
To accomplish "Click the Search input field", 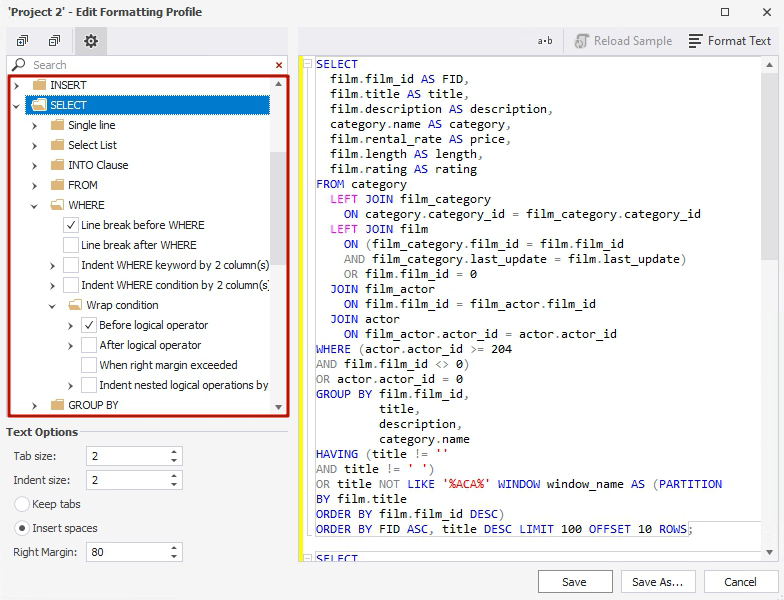I will coord(150,65).
